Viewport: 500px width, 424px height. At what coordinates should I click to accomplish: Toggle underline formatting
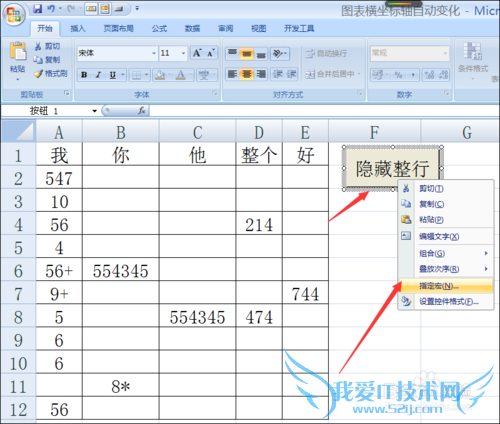[113, 75]
